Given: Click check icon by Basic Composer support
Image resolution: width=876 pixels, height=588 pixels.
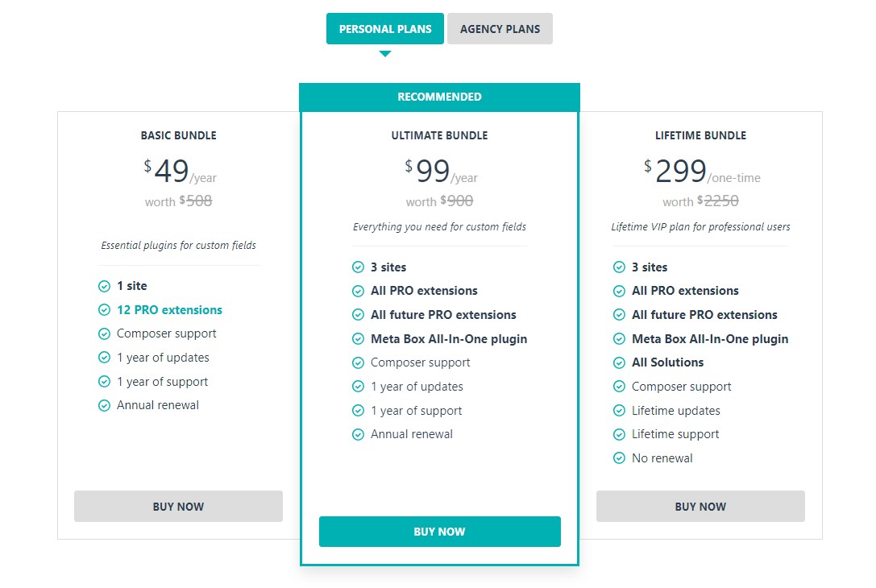Looking at the screenshot, I should pos(105,334).
